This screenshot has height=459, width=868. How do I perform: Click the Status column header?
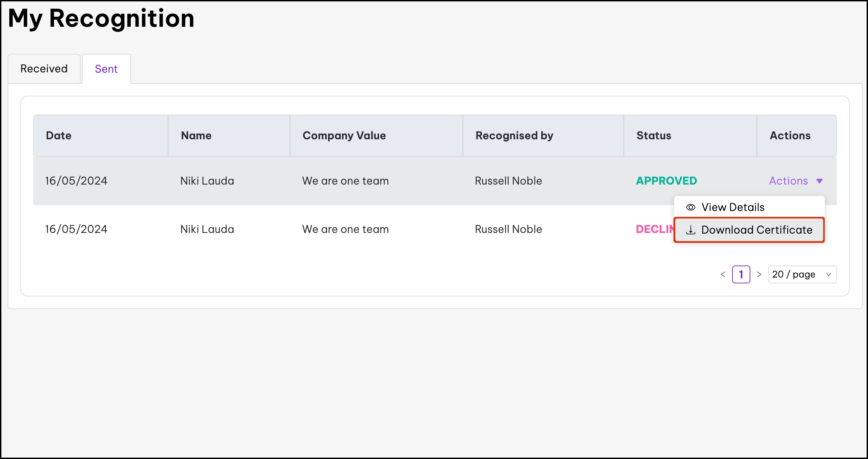pos(654,136)
